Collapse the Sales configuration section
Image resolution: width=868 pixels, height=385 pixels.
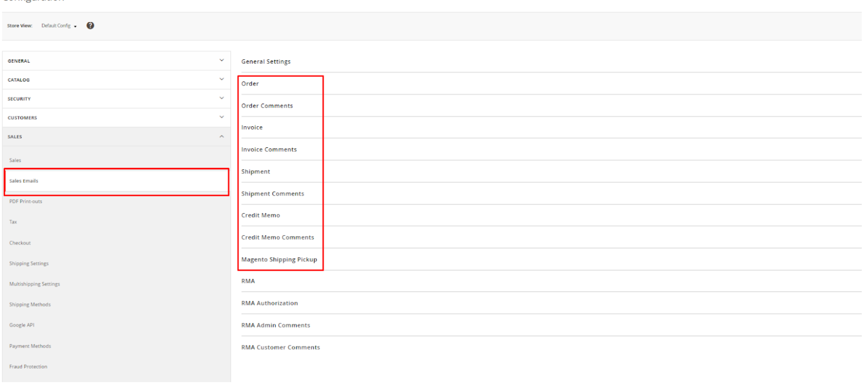coord(116,137)
